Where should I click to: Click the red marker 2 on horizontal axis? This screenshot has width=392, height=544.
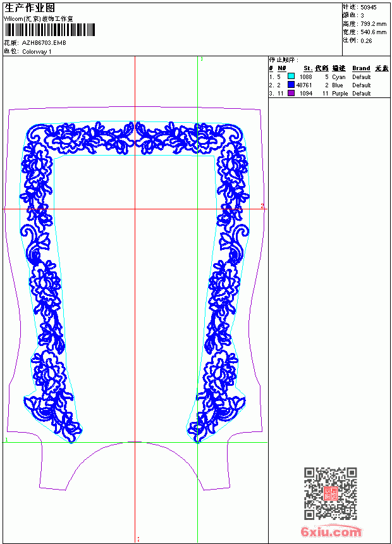tap(262, 206)
